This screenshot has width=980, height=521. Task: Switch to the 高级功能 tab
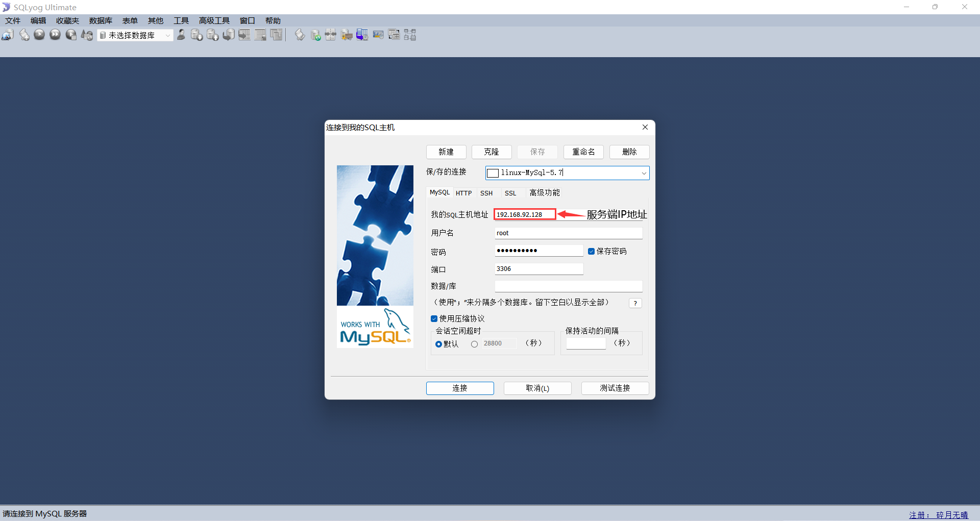coord(545,193)
